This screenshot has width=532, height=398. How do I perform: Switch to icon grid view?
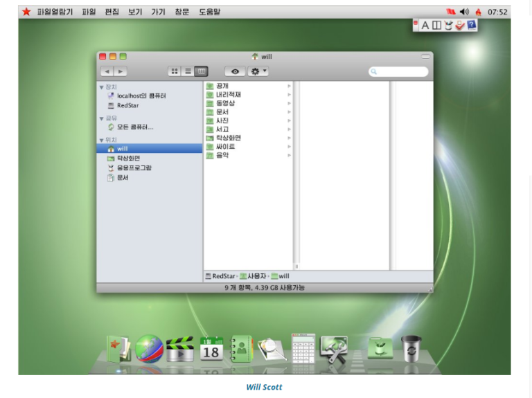pyautogui.click(x=175, y=71)
